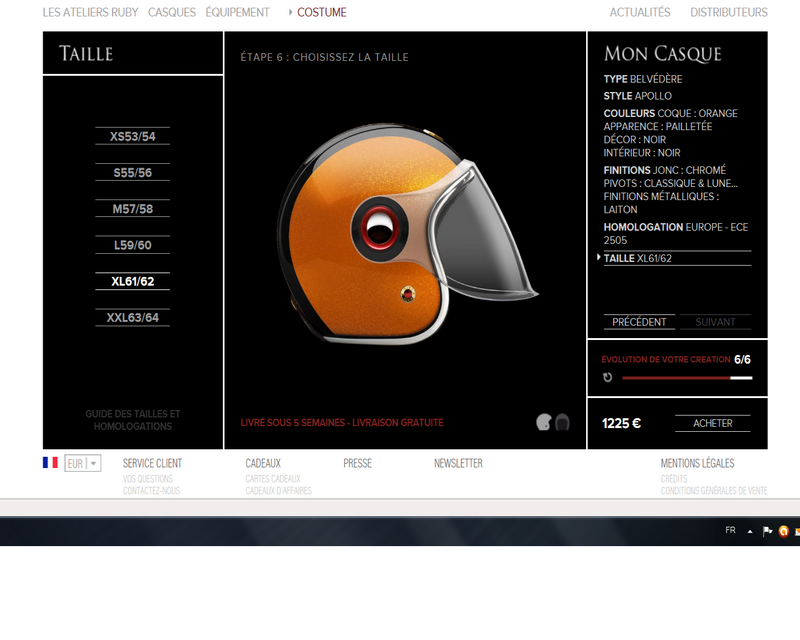Click the "Mon Casque" panel title
800x640 pixels.
[x=663, y=54]
